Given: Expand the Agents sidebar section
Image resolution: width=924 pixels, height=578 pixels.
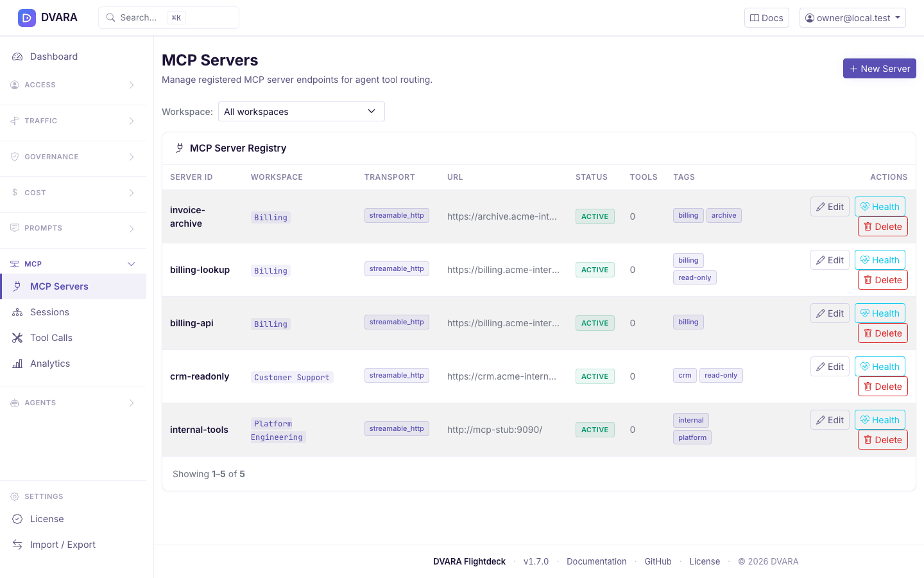Looking at the screenshot, I should point(73,403).
